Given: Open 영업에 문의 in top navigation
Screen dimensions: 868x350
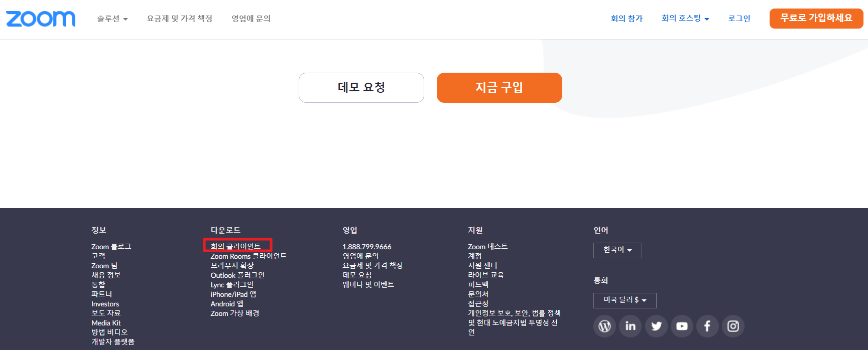Looking at the screenshot, I should (x=251, y=19).
